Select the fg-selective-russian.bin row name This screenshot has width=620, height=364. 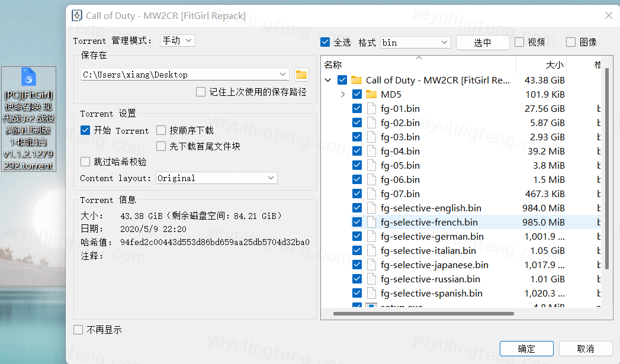(430, 279)
